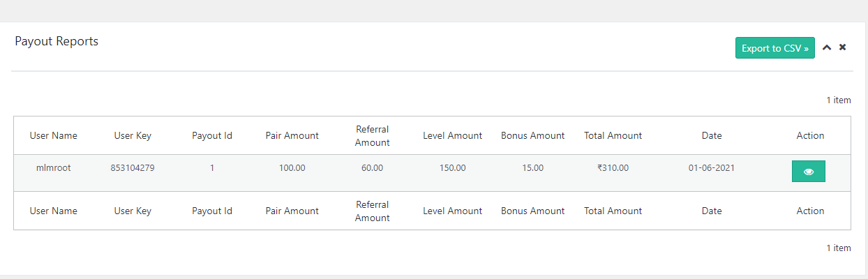Select the user key 853104279 cell
868x279 pixels.
pos(133,168)
